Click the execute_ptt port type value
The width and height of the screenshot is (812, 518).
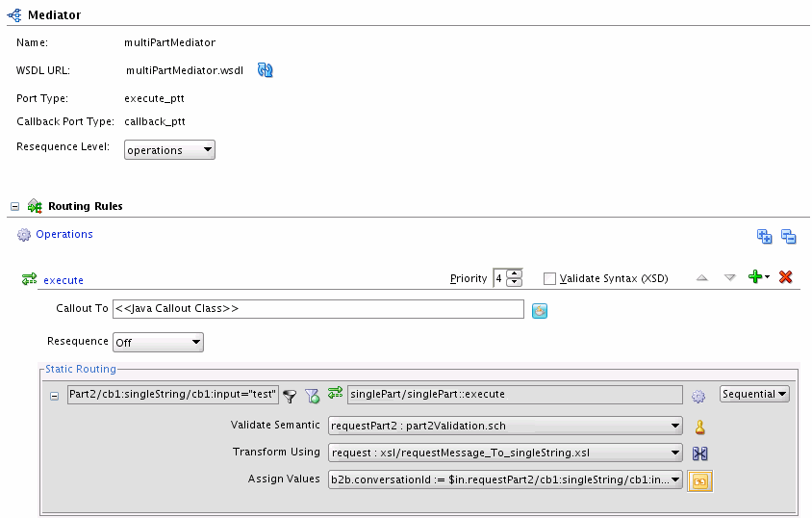click(154, 98)
